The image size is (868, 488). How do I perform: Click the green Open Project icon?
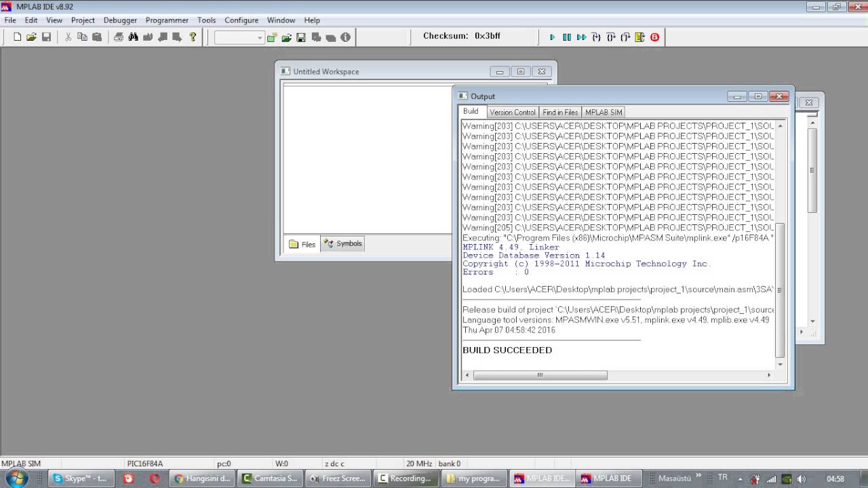[286, 37]
